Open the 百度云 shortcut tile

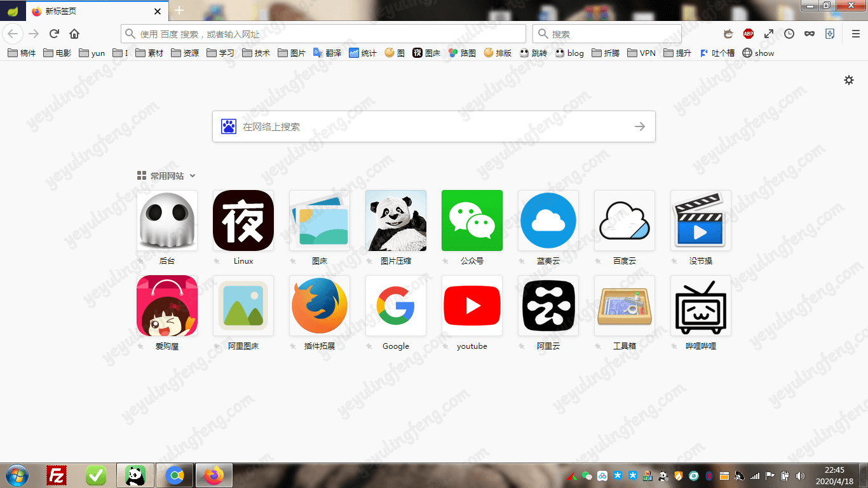tap(625, 220)
